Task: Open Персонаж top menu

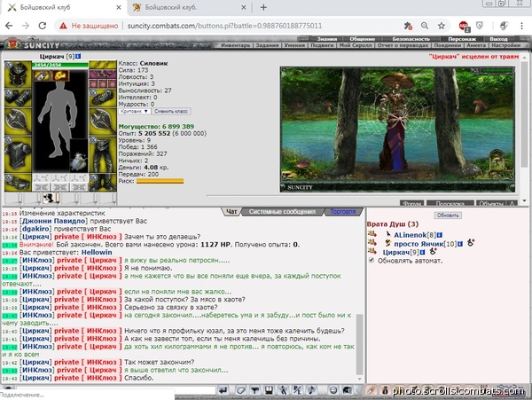Action: pyautogui.click(x=462, y=39)
